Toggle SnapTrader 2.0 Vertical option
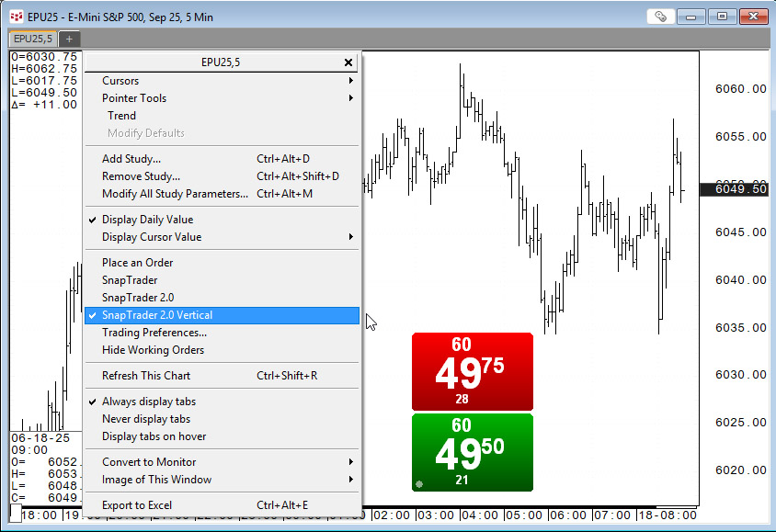The width and height of the screenshot is (776, 532). coord(223,315)
